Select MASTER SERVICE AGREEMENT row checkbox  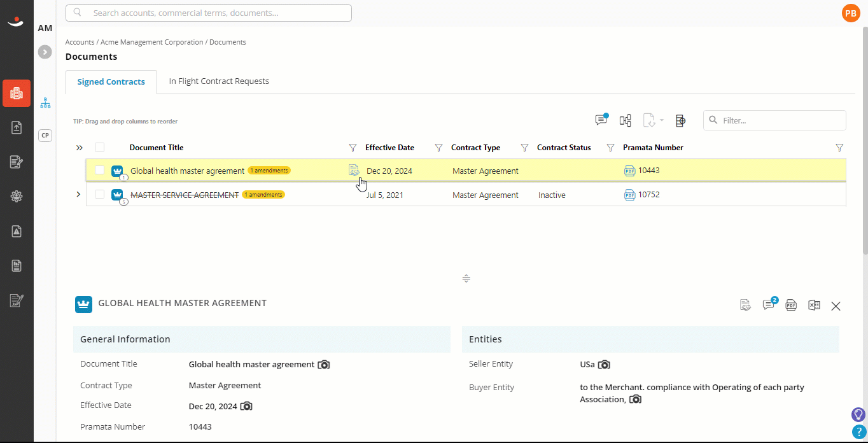click(99, 194)
